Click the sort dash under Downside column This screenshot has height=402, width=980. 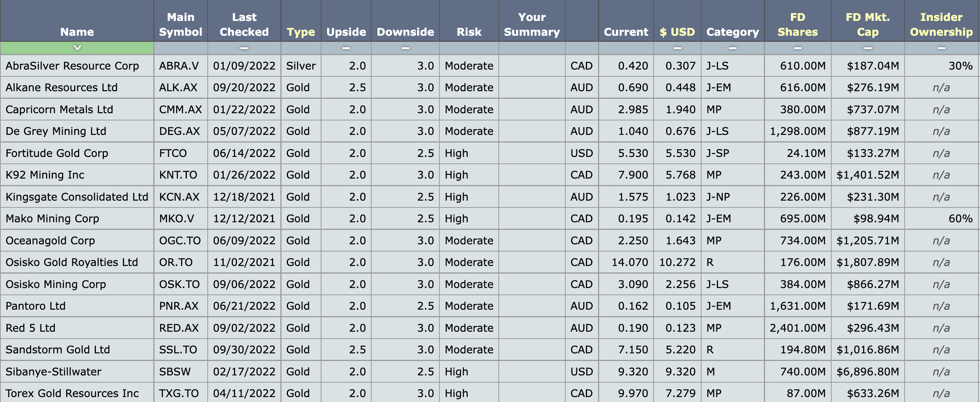406,48
